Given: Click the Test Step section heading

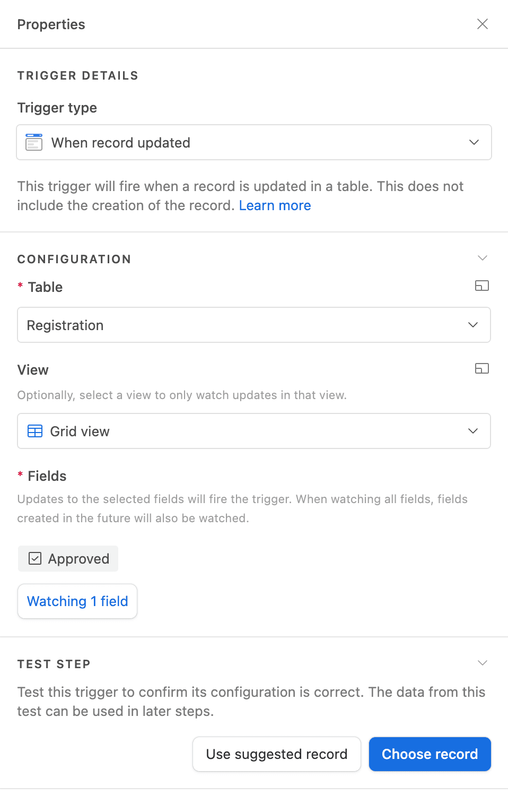Looking at the screenshot, I should [54, 664].
